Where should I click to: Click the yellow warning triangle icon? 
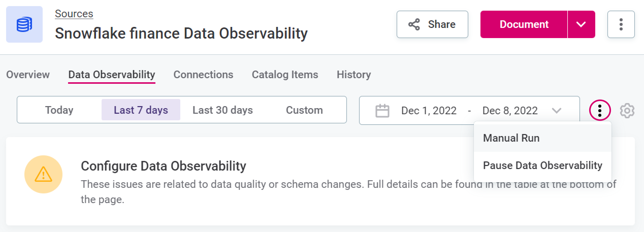43,174
